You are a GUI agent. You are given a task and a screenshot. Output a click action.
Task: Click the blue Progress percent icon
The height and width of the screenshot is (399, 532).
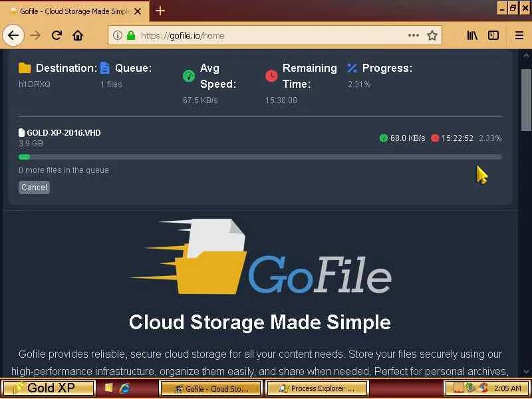[352, 68]
